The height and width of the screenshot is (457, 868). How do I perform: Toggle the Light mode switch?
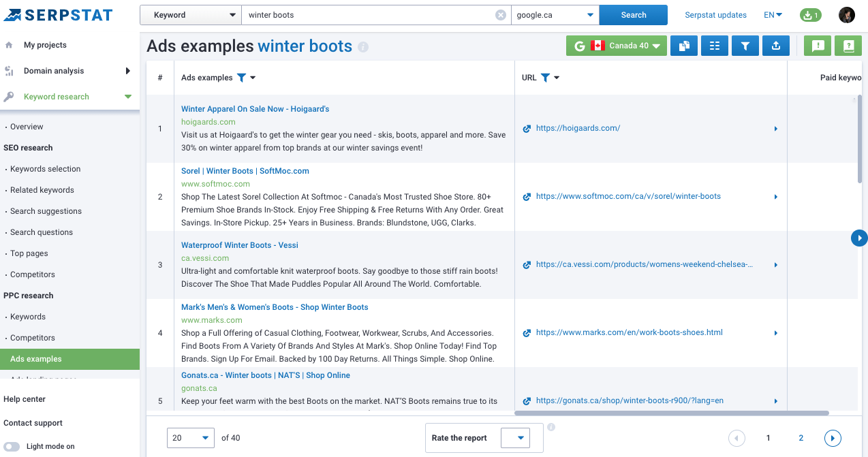[x=12, y=447]
